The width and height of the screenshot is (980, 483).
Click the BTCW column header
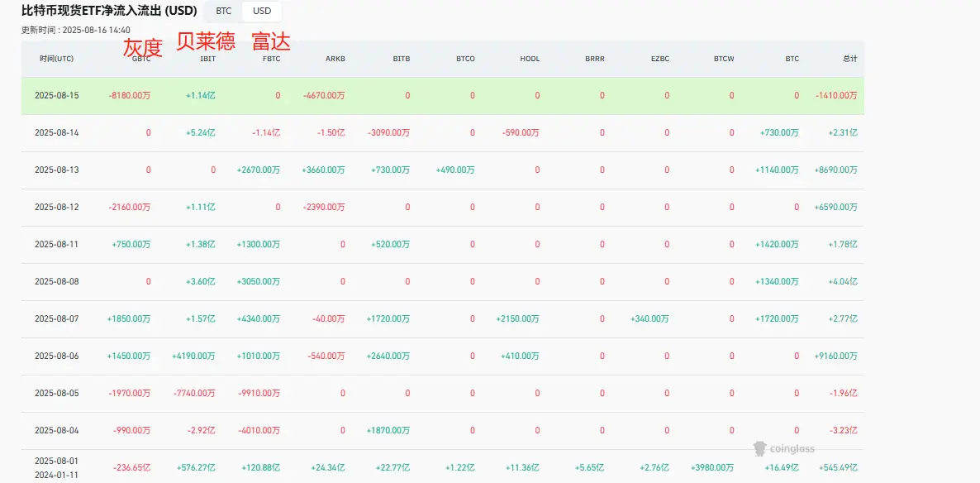click(725, 59)
